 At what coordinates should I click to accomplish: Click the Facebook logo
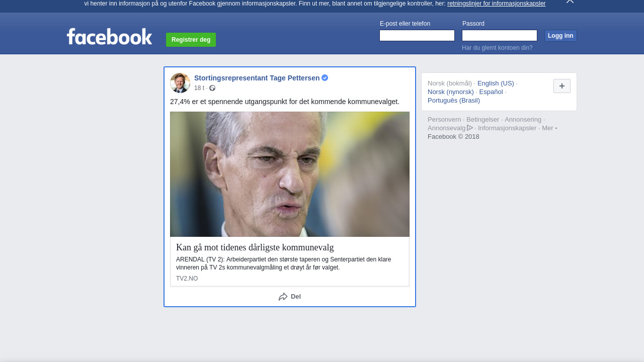pyautogui.click(x=109, y=36)
